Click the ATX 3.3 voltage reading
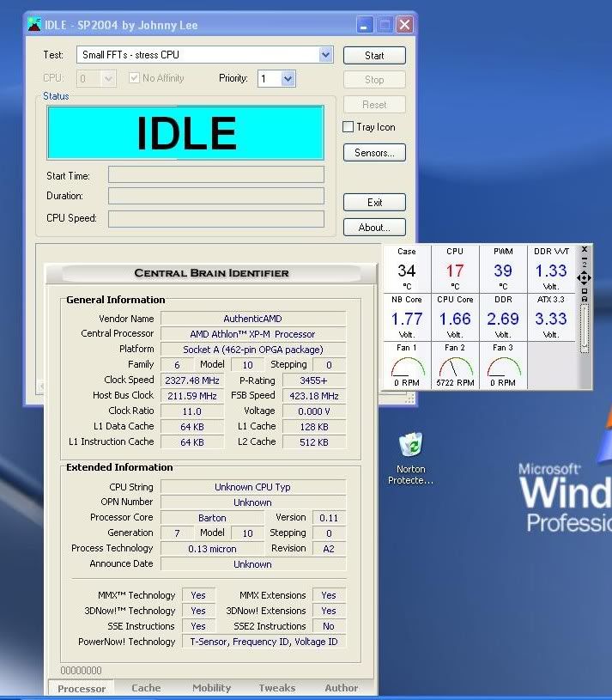This screenshot has height=700, width=612. pos(551,319)
